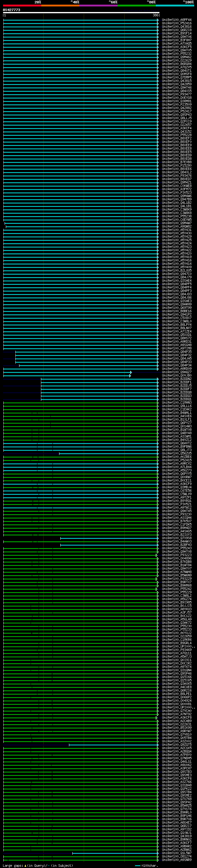Select hit label UniRef100_Q2PXI9
This screenshot has width=197, height=868.
click(177, 121)
